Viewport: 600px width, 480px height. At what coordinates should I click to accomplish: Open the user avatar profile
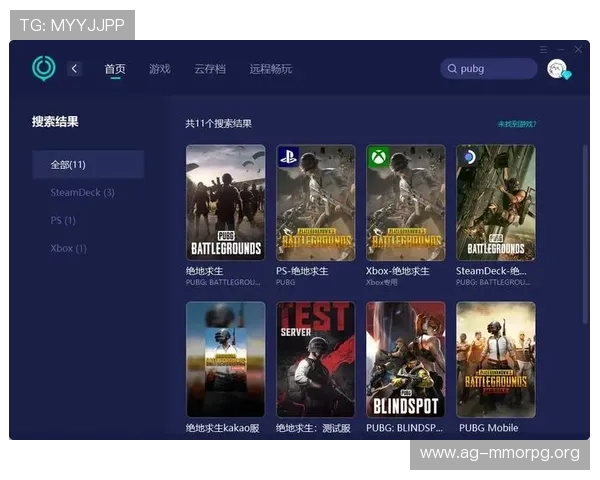(558, 69)
